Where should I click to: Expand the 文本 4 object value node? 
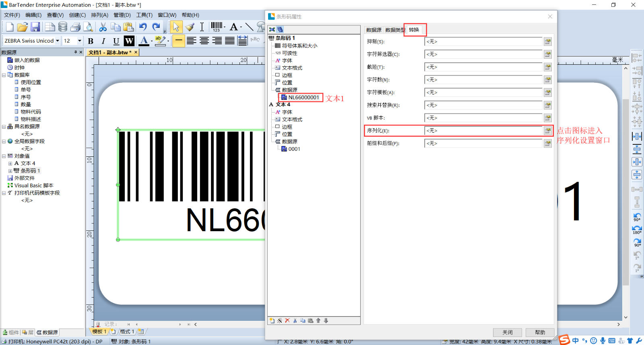10,164
